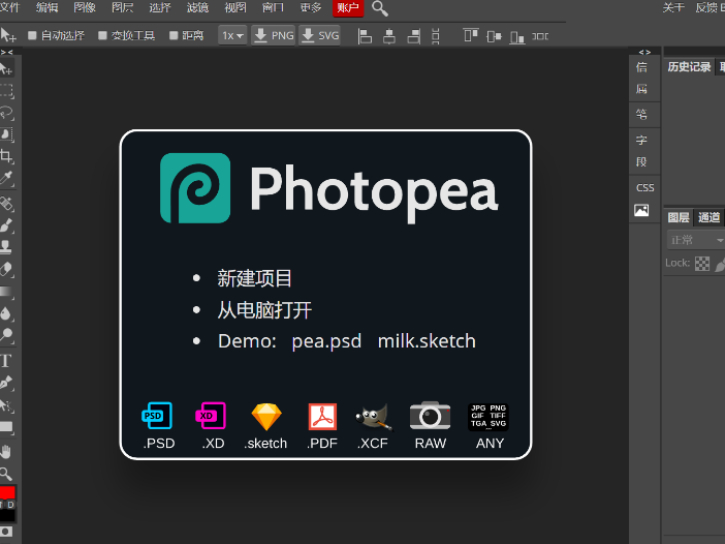725x544 pixels.
Task: Select the Move tool in left toolbar
Action: pos(6,69)
